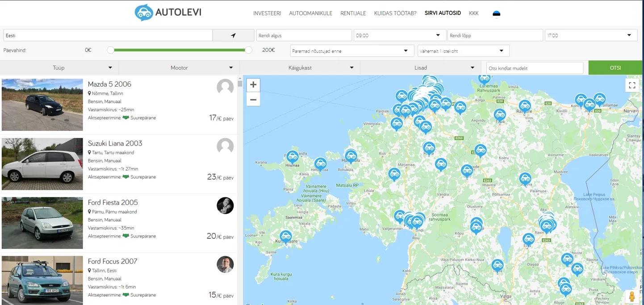Select car marker near Tõrva
Screen dimensions: 644x305
click(498, 266)
